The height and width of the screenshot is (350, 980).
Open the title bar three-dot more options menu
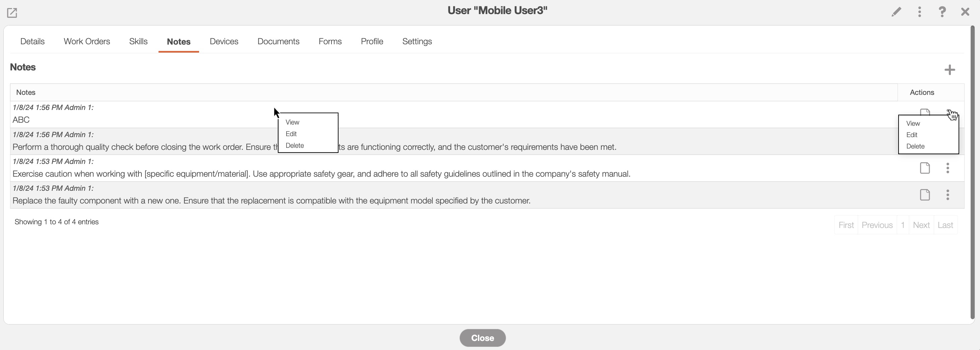pos(920,12)
